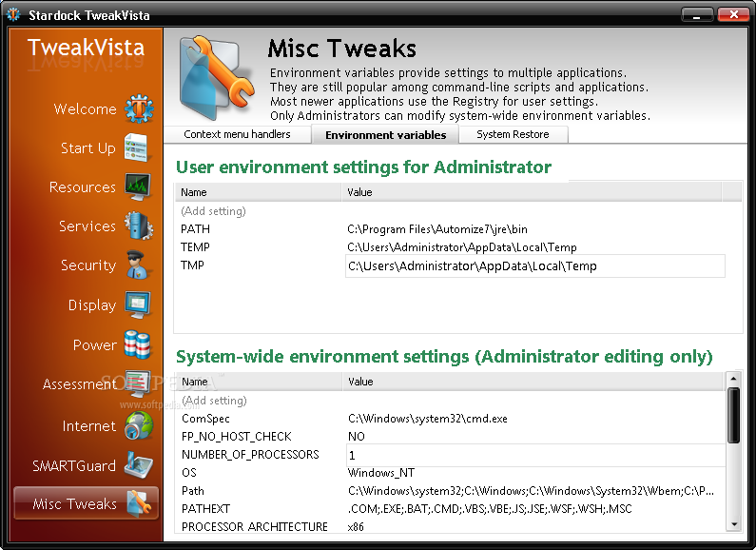Switch to the System Restore tab

(x=513, y=134)
